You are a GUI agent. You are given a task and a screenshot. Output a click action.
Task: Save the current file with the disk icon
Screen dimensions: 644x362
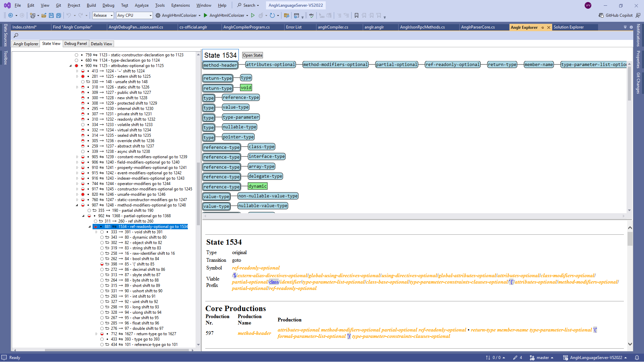click(51, 15)
